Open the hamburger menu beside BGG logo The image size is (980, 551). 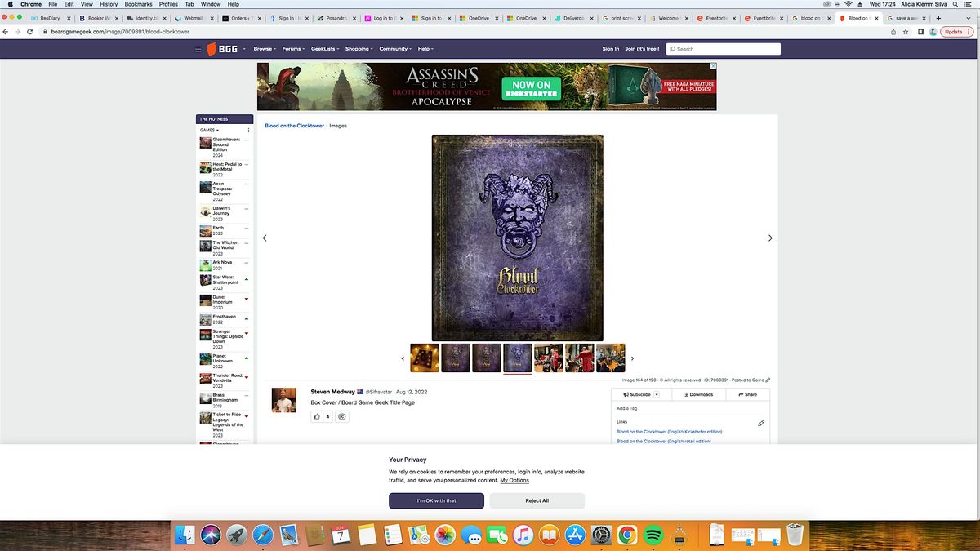coord(198,49)
